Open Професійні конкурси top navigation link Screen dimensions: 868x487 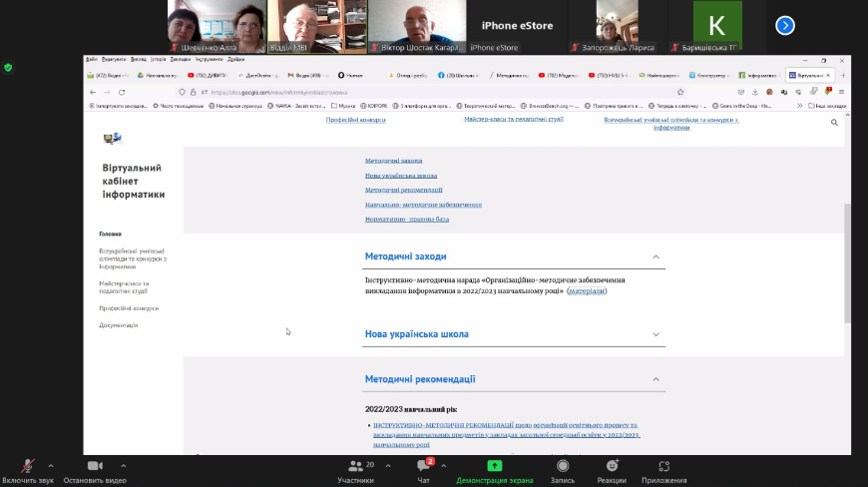[355, 120]
